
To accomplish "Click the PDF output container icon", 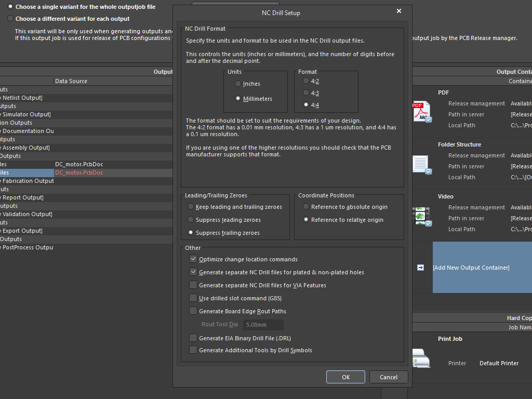I will coord(422,112).
